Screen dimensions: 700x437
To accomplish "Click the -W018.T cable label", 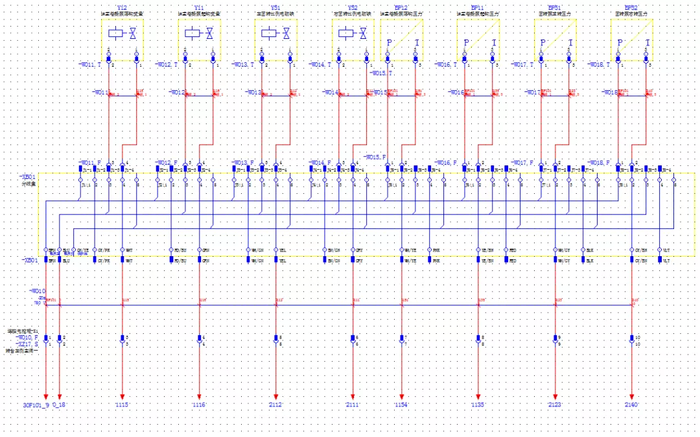I will click(x=598, y=64).
